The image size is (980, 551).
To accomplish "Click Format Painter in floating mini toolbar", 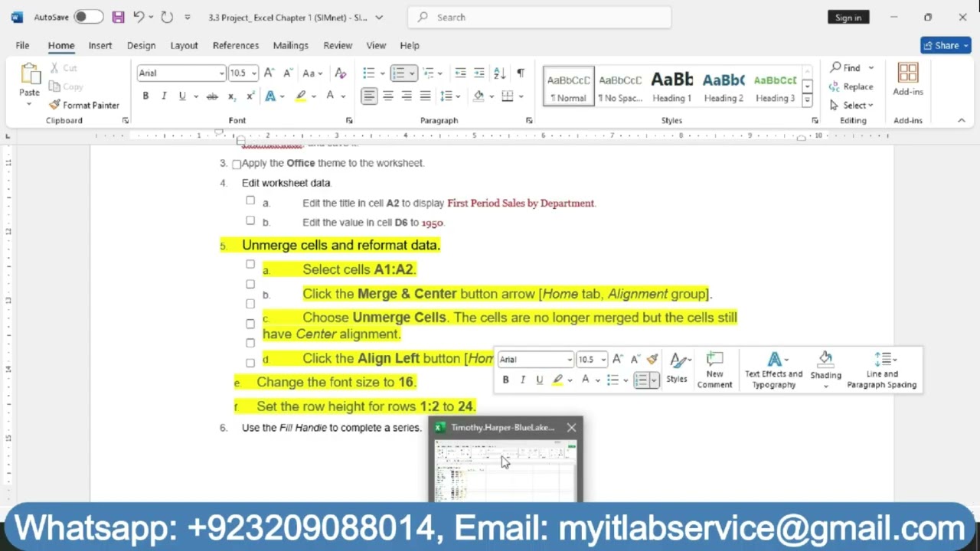I will tap(652, 359).
